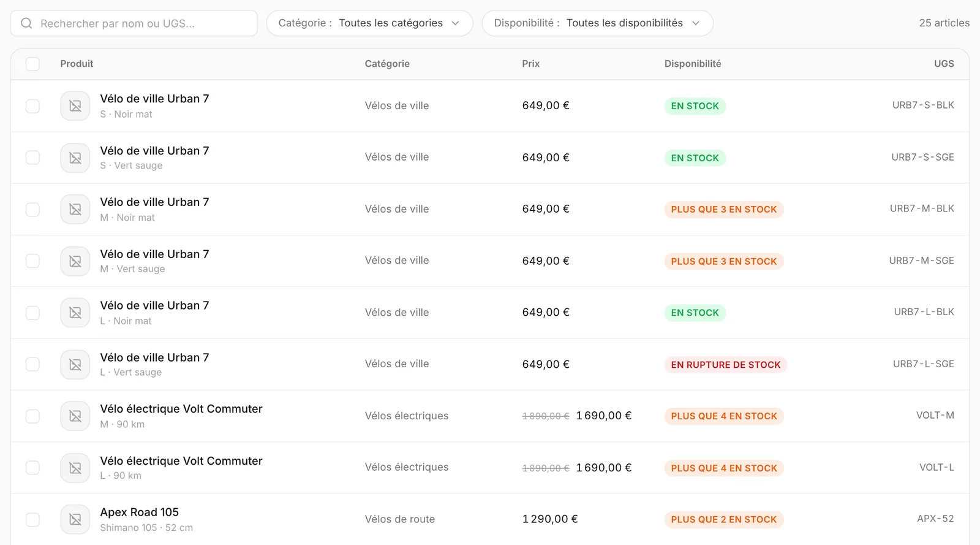Click image placeholder for URB7-L-SGE
Screen dimensions: 980x545
75,365
